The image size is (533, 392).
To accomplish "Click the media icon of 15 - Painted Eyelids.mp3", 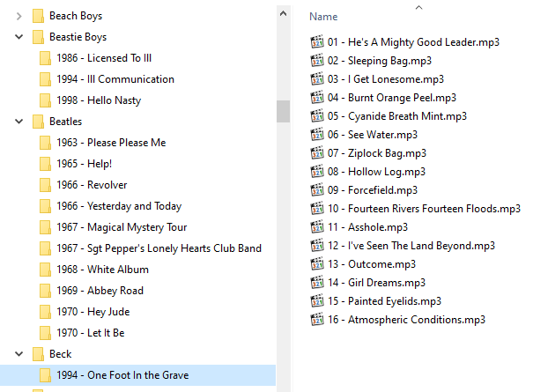I will coord(317,301).
